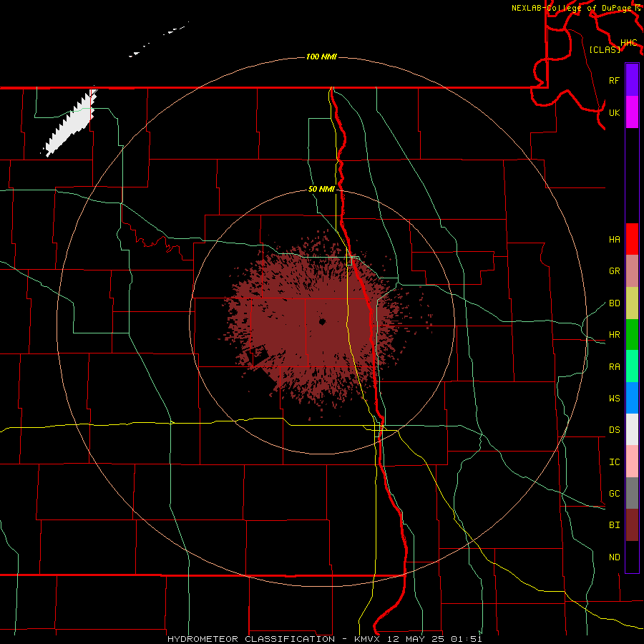Click the HR legend label
The height and width of the screenshot is (644, 644).
coord(614,335)
